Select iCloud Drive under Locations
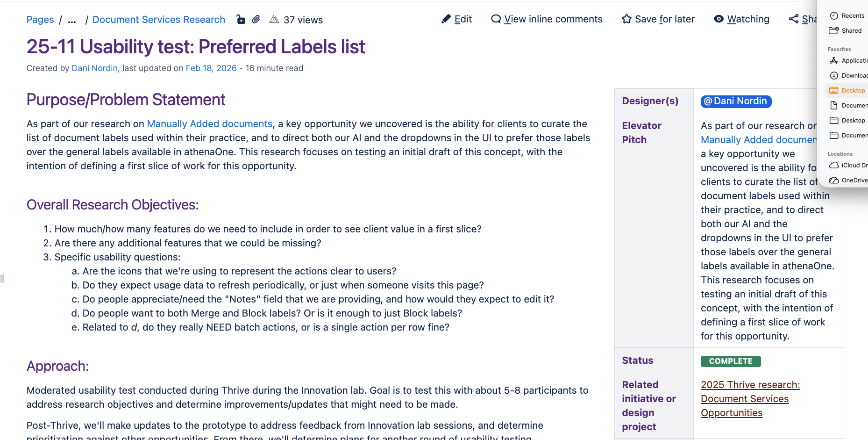 pyautogui.click(x=854, y=166)
